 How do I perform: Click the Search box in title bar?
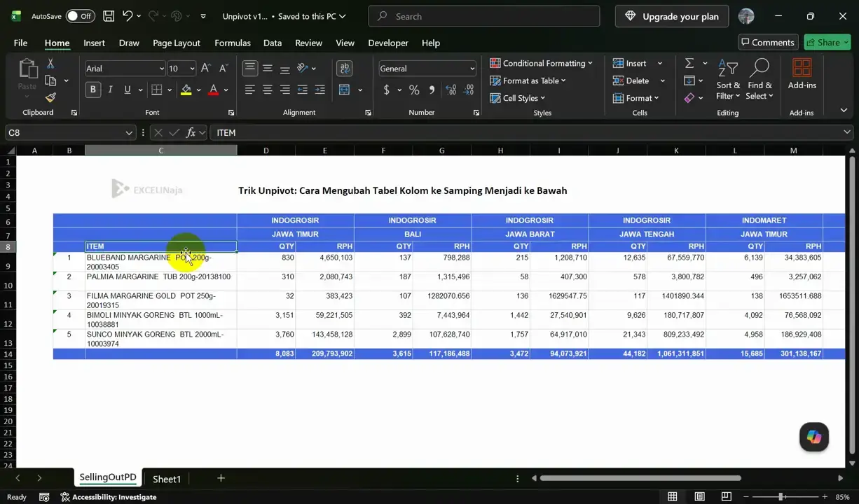click(484, 16)
